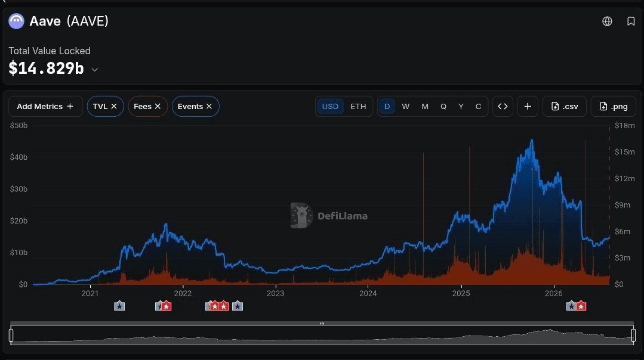This screenshot has height=360, width=644.
Task: Expand the Total Value Locked breakdown chevron
Action: [95, 70]
